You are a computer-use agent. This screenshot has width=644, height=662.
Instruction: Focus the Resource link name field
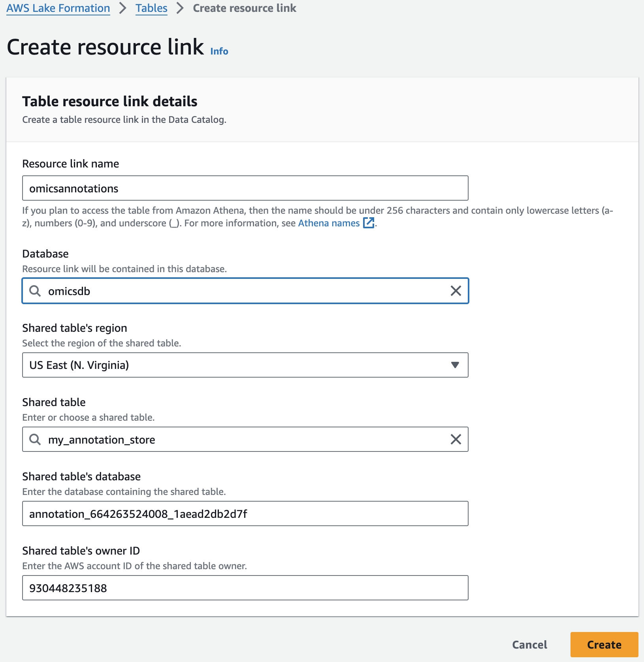[245, 188]
